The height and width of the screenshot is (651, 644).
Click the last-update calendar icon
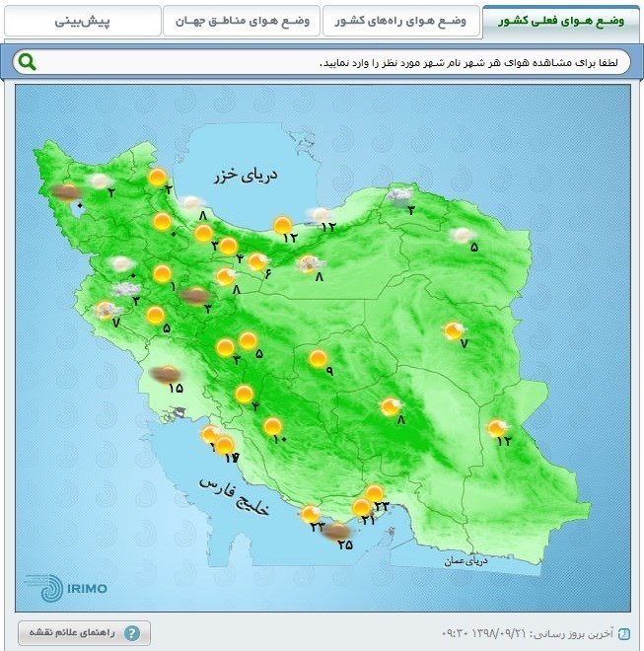(621, 632)
